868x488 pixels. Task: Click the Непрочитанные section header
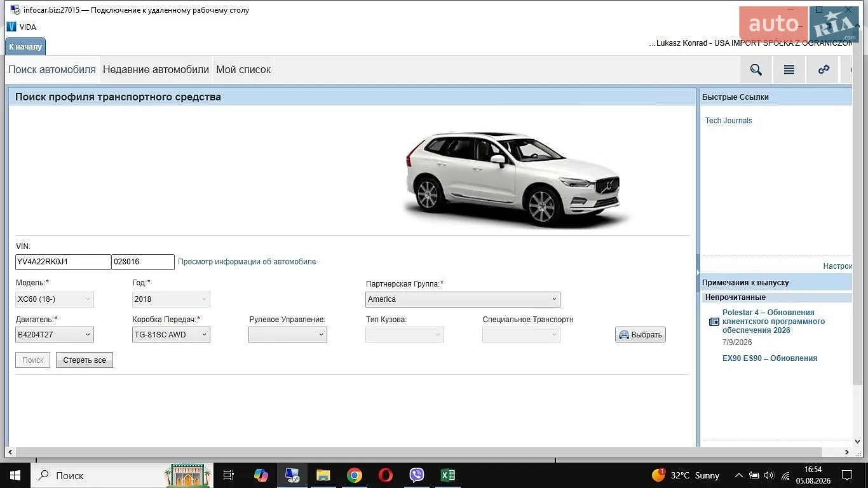pyautogui.click(x=777, y=297)
